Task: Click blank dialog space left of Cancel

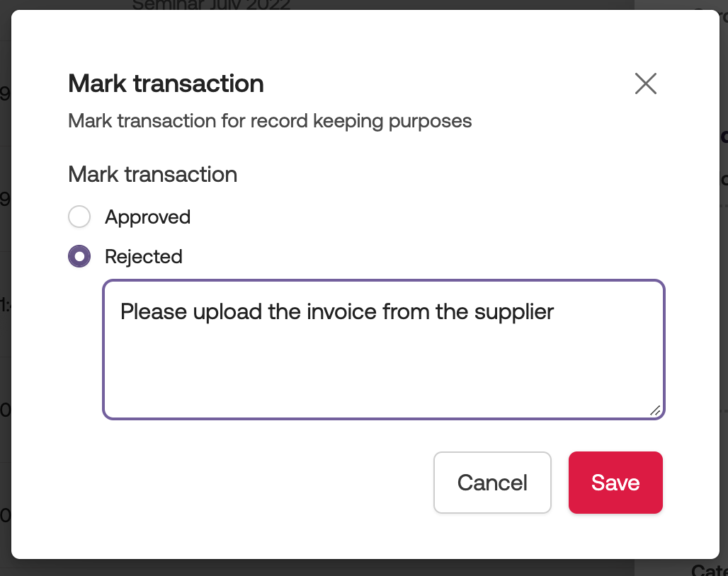Action: (248, 483)
